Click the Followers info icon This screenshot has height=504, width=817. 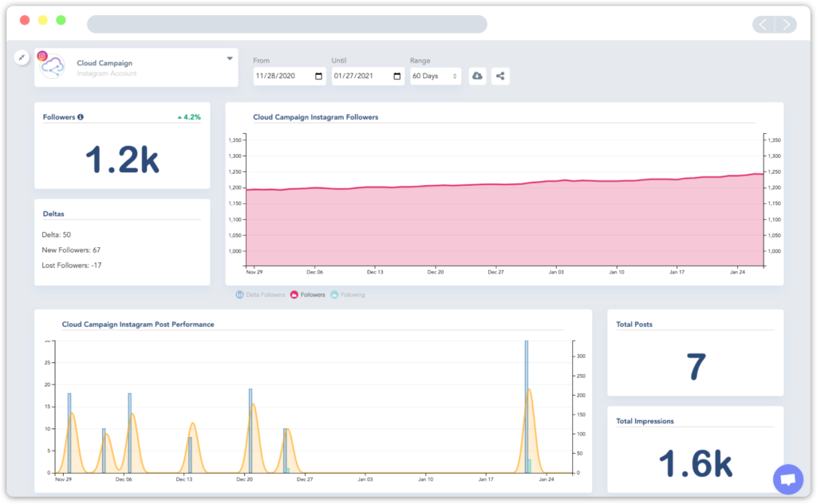click(x=81, y=117)
